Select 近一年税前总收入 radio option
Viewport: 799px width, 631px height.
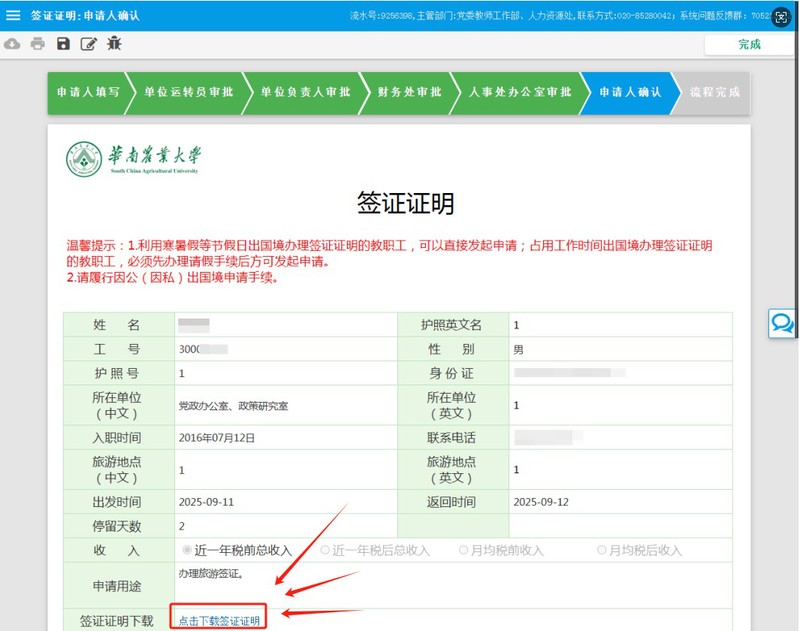188,550
